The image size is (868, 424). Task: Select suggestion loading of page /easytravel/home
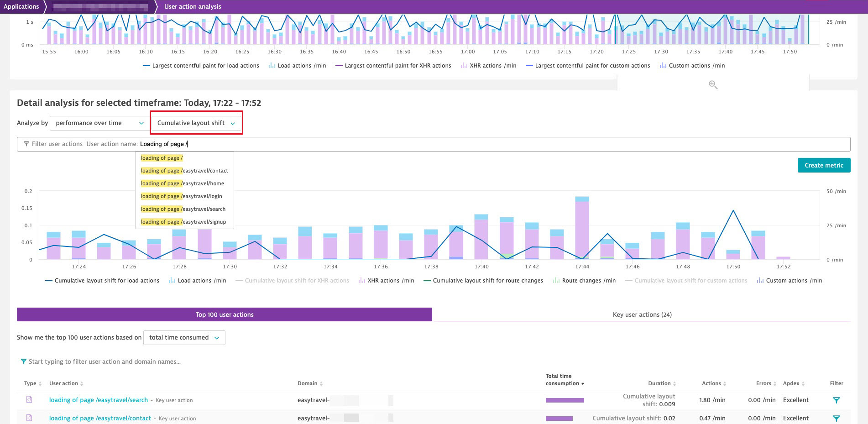tap(184, 183)
